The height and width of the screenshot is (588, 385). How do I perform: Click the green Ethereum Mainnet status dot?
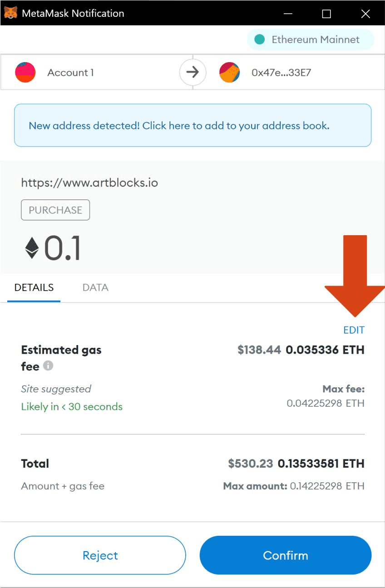(x=260, y=40)
